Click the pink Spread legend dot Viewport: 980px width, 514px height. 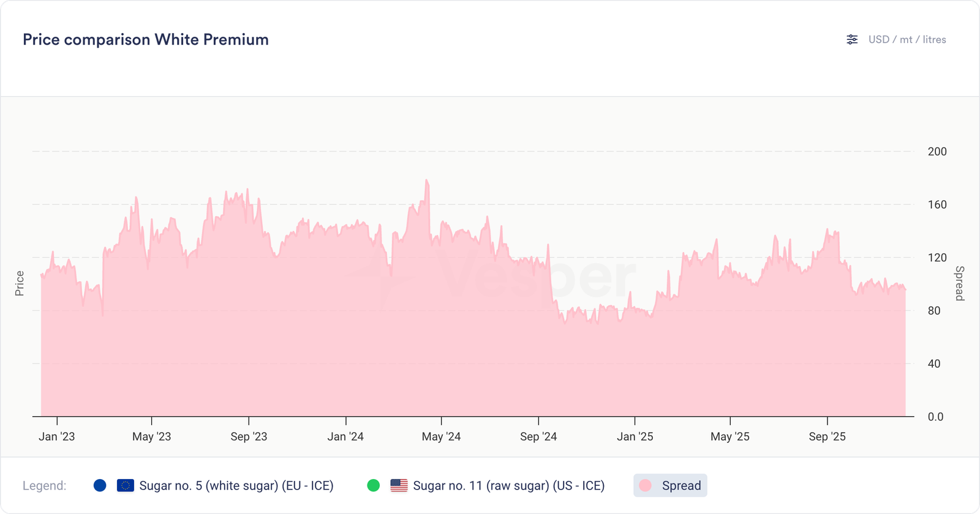(645, 486)
